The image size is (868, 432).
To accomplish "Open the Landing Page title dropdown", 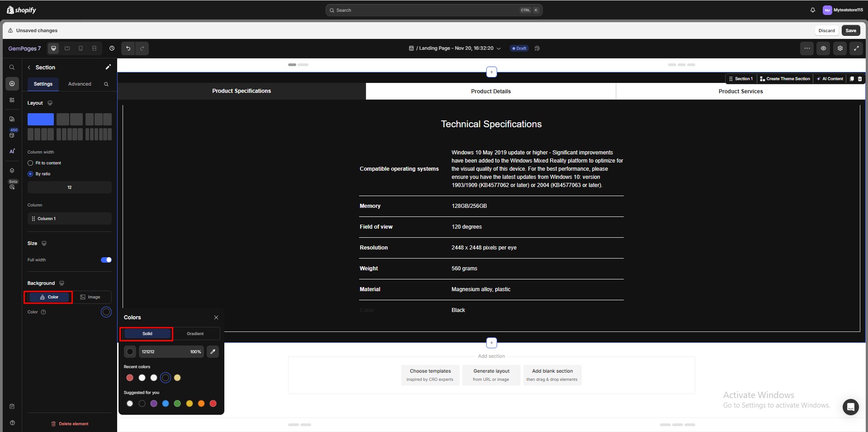I will click(499, 48).
